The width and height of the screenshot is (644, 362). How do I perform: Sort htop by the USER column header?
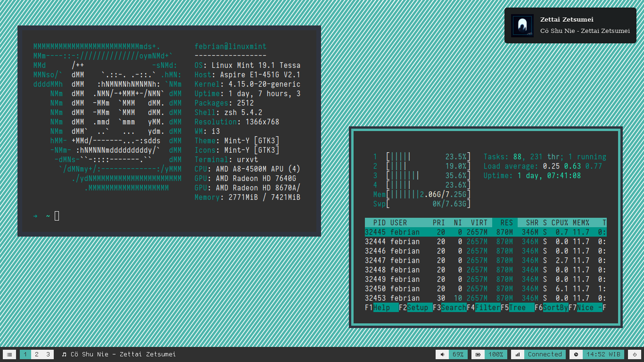click(399, 222)
